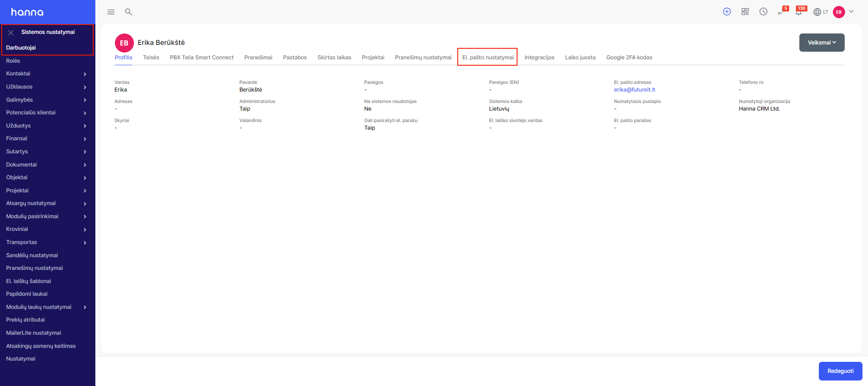Open the user menu chevron beside avatar
This screenshot has height=386, width=868.
tap(851, 11)
